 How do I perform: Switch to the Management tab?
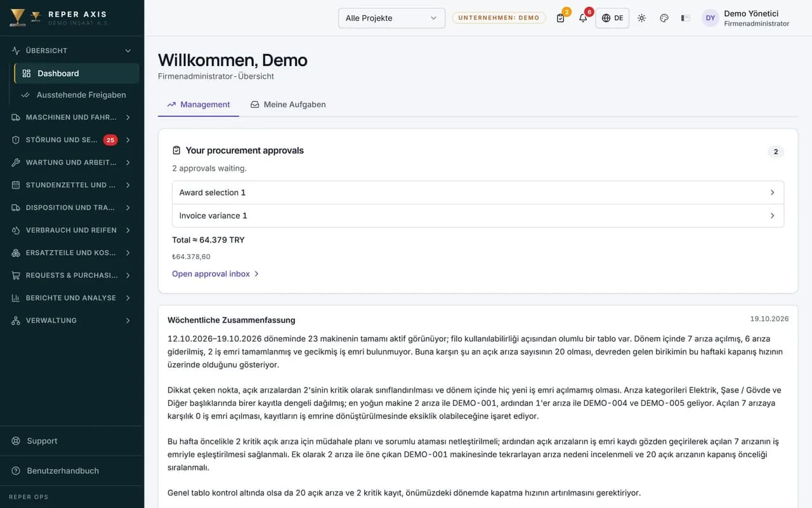click(199, 105)
